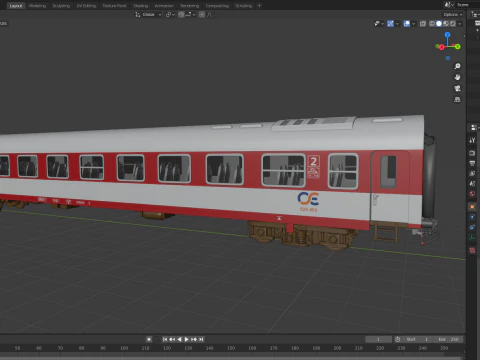Toggle proportional editing
Viewport: 480px width, 360px height.
pyautogui.click(x=202, y=15)
